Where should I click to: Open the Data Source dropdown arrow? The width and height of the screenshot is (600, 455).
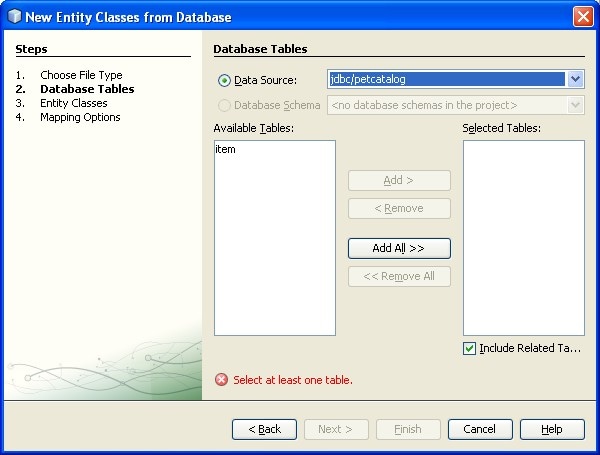575,79
